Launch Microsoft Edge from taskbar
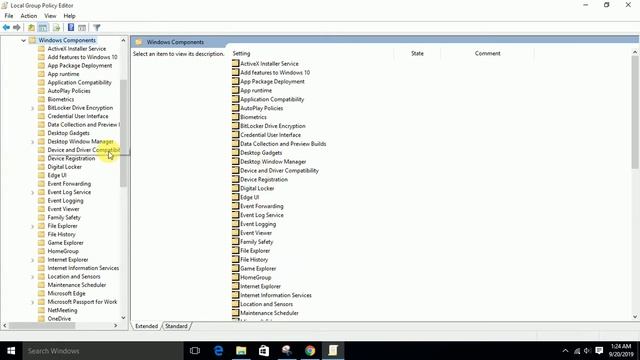 [218, 351]
